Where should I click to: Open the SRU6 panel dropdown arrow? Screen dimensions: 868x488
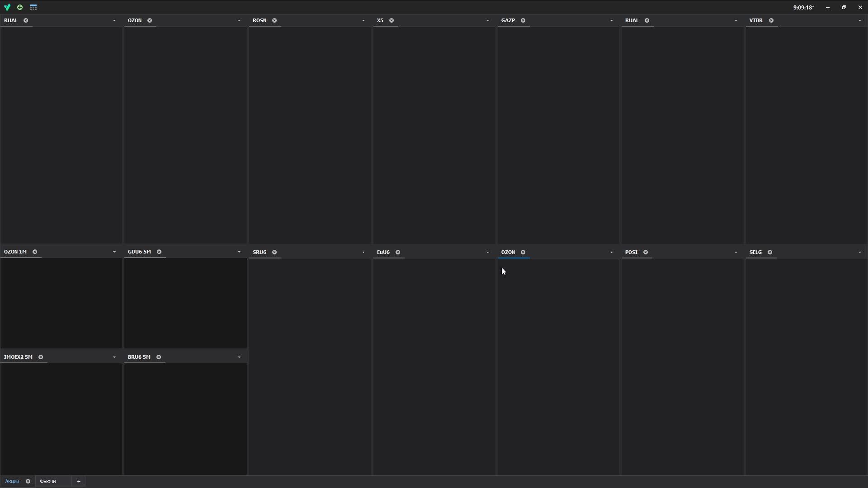(363, 252)
